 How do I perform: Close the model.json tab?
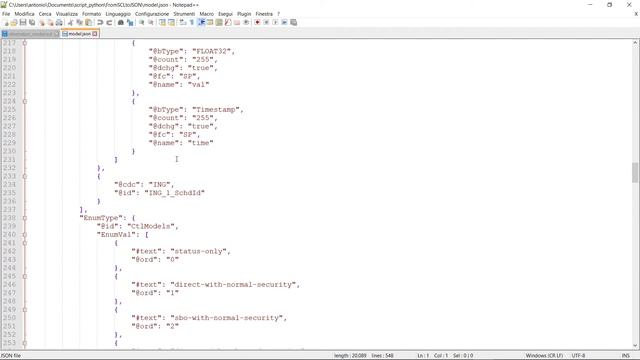(95, 34)
